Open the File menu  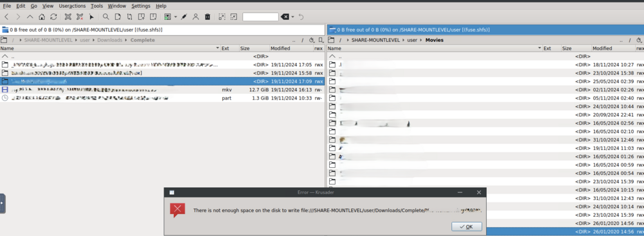7,6
